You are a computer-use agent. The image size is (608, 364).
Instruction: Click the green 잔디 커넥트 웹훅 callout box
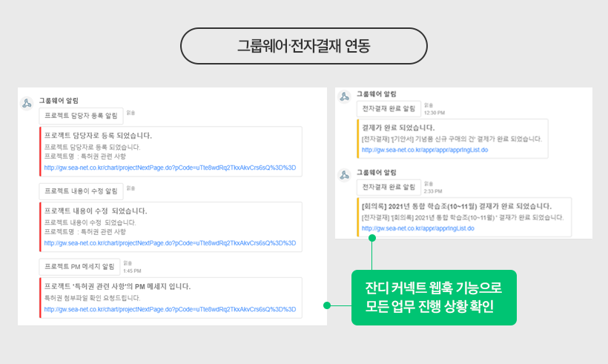point(433,297)
